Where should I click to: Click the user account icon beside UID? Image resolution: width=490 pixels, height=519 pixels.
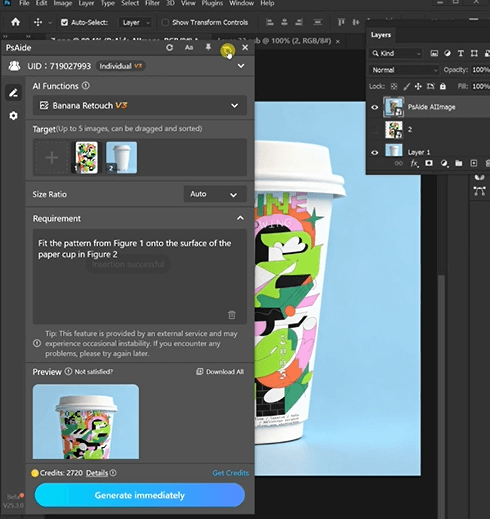coord(14,66)
